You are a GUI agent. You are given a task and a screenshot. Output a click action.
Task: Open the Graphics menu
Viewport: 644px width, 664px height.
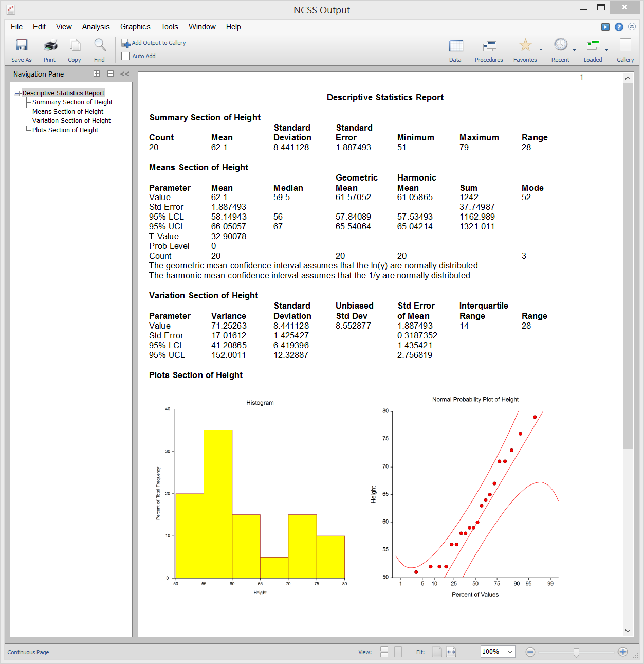pyautogui.click(x=135, y=27)
